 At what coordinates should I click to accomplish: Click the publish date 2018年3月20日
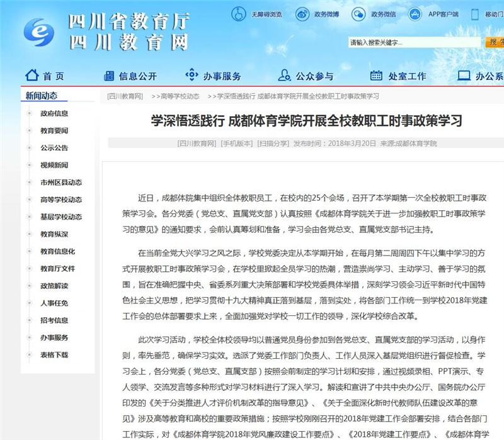(x=352, y=144)
